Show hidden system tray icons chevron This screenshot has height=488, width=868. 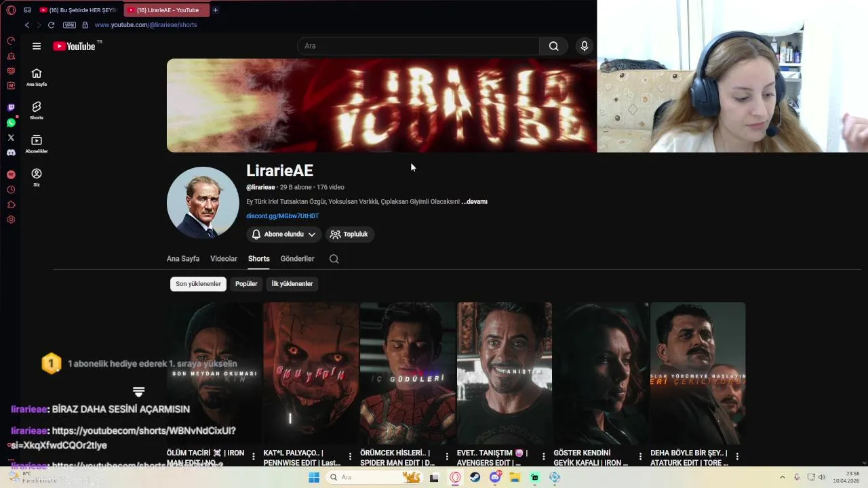click(x=782, y=477)
